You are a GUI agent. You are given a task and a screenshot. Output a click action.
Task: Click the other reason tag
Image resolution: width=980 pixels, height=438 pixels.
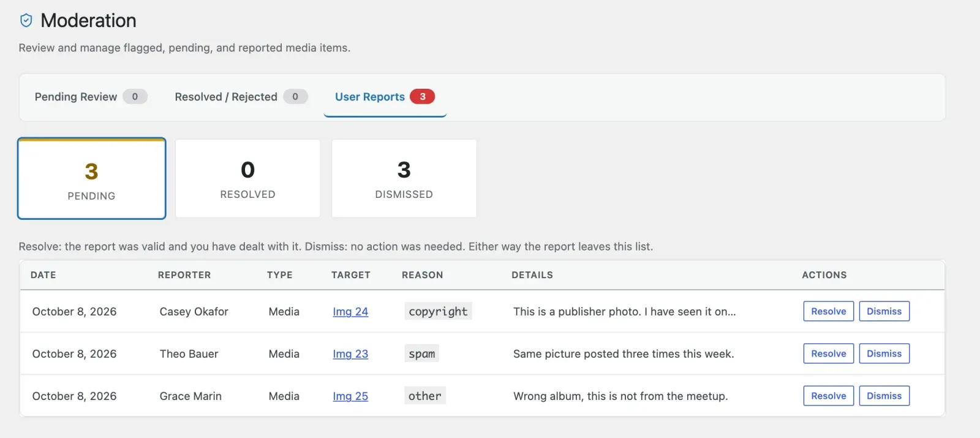point(425,396)
